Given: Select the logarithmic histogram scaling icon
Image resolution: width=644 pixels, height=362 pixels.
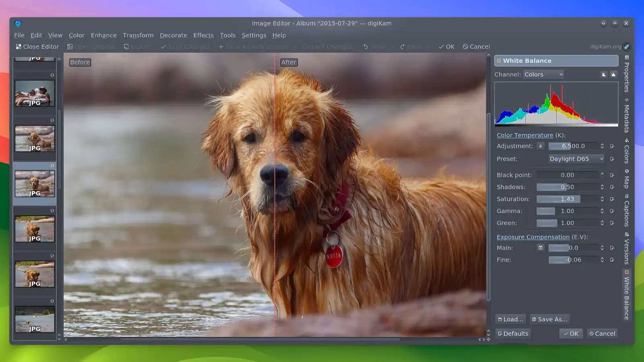Looking at the screenshot, I should coord(614,74).
